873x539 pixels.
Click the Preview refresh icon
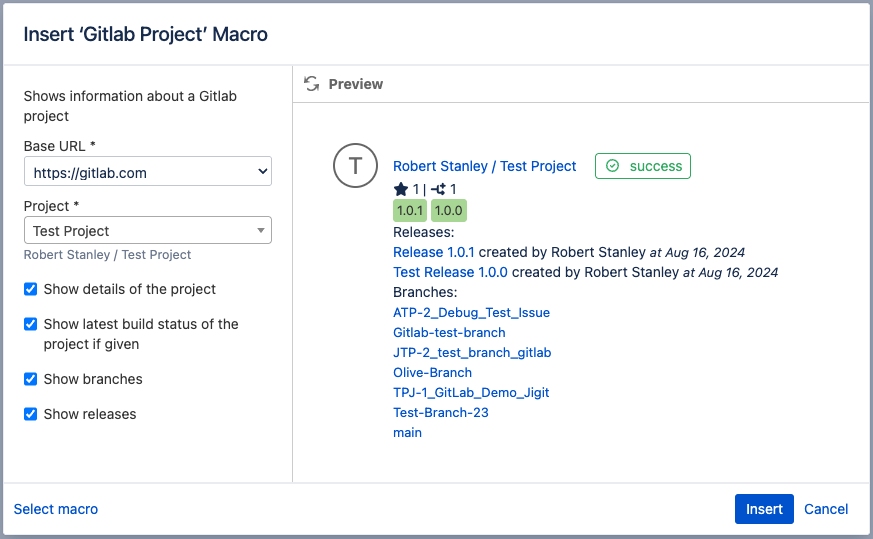[x=312, y=84]
